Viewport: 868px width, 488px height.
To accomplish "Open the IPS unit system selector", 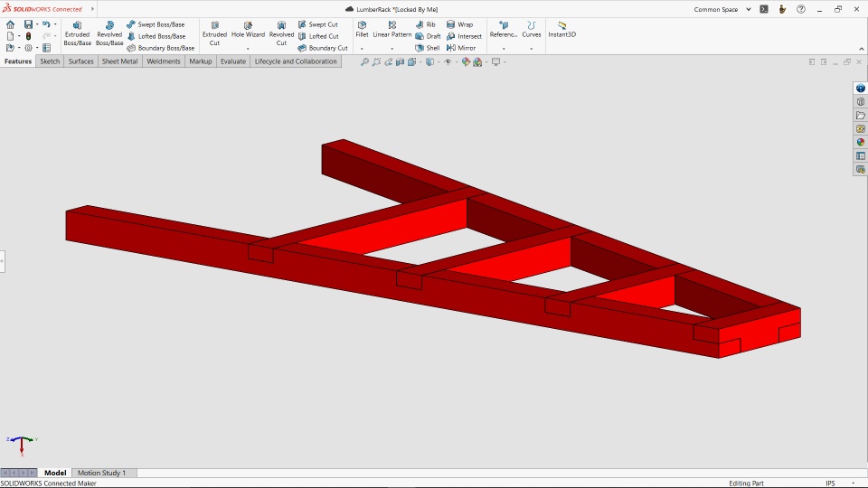I will [830, 483].
